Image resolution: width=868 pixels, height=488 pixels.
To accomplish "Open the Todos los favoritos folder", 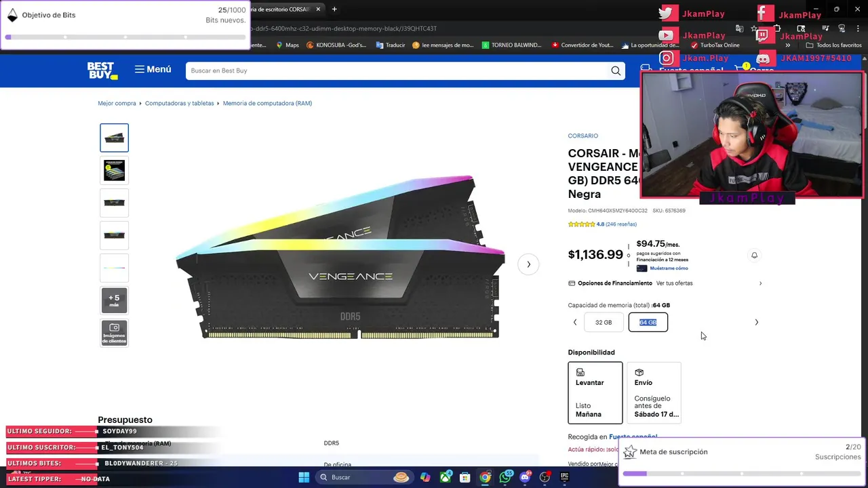I will (834, 45).
